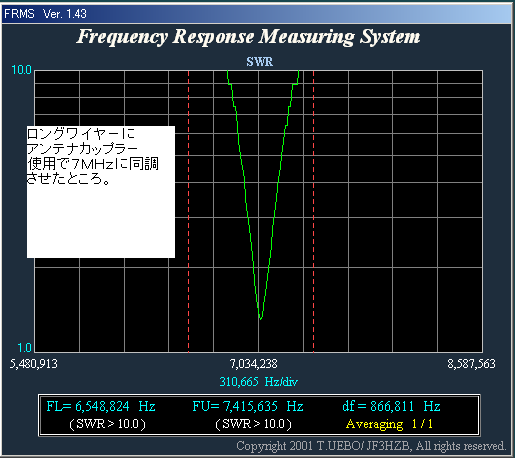The image size is (515, 458).
Task: Click the FRMS Ver. 1.43 title bar
Action: 257,14
